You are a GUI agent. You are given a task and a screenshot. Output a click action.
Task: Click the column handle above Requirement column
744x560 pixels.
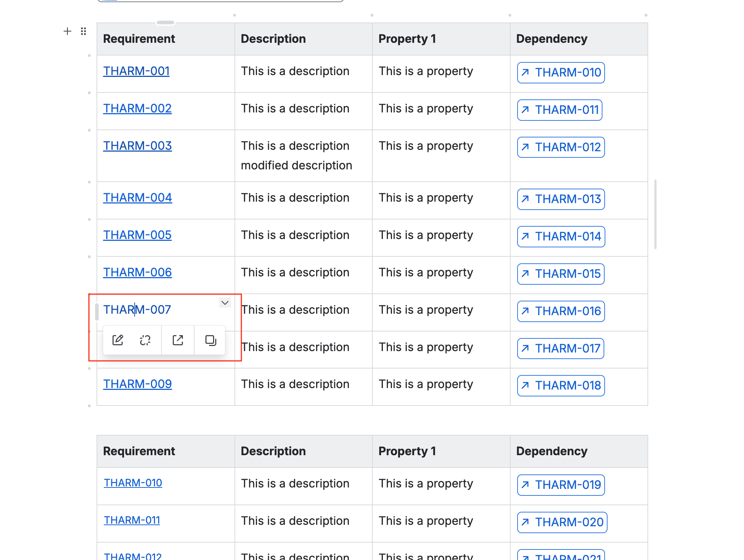tap(165, 22)
